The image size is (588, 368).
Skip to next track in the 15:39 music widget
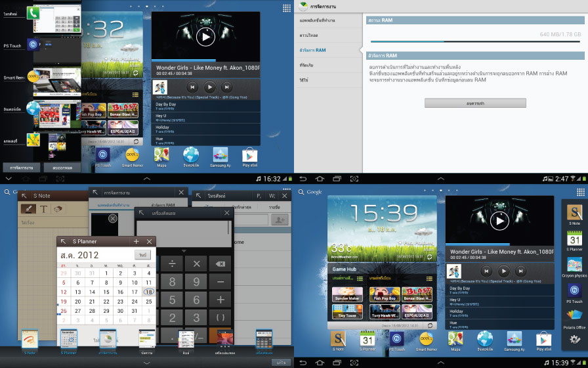pos(520,271)
